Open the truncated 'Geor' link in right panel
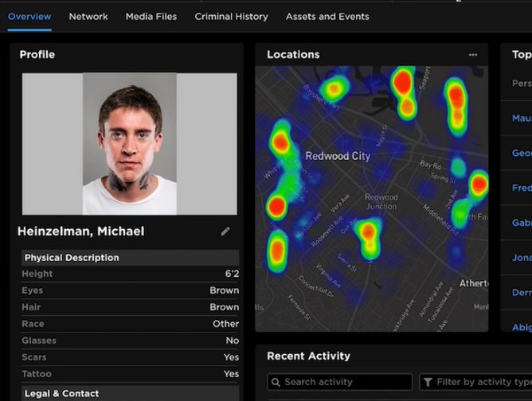This screenshot has width=532, height=401. tap(522, 154)
